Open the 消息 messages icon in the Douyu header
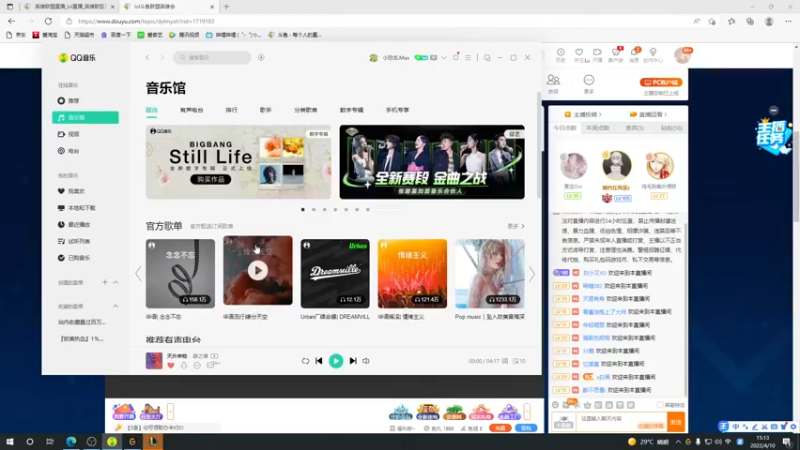This screenshot has height=450, width=800. 634,55
